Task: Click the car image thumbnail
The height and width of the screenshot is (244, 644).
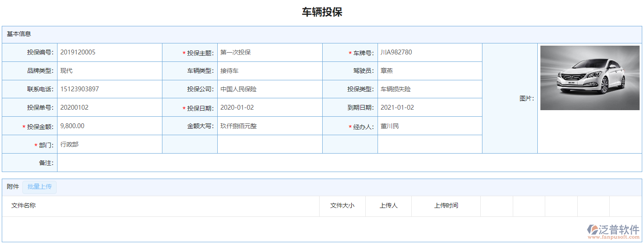Action: (590, 78)
